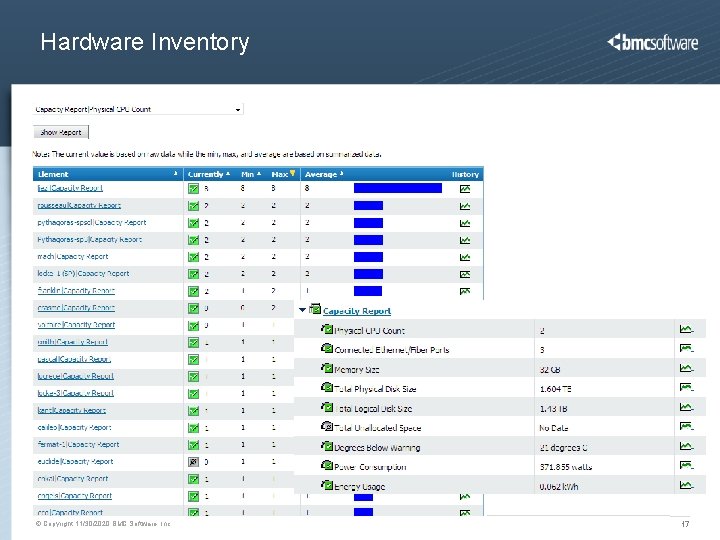The height and width of the screenshot is (540, 720).
Task: Open history graph for Degrees Below Warning
Action: tap(686, 446)
